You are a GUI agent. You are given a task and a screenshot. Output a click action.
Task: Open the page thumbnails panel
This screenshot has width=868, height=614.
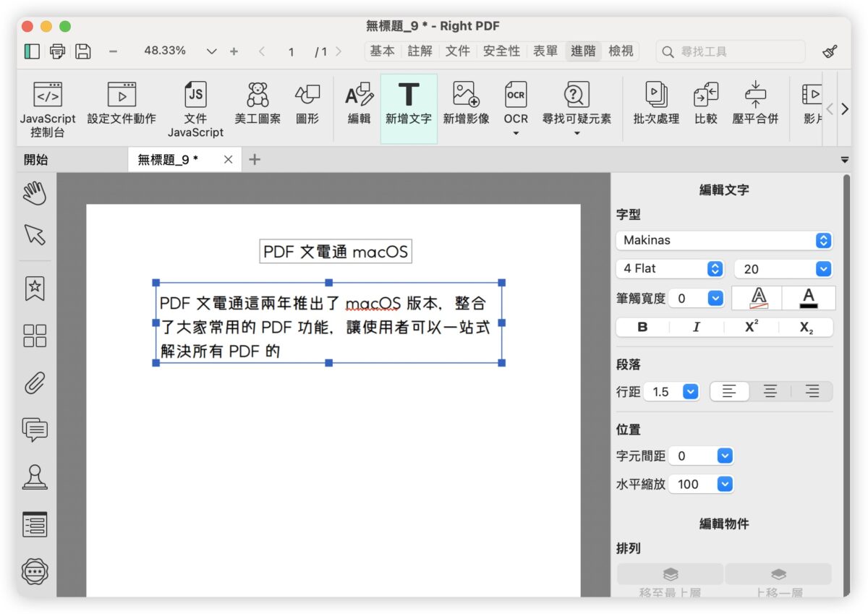tap(35, 336)
